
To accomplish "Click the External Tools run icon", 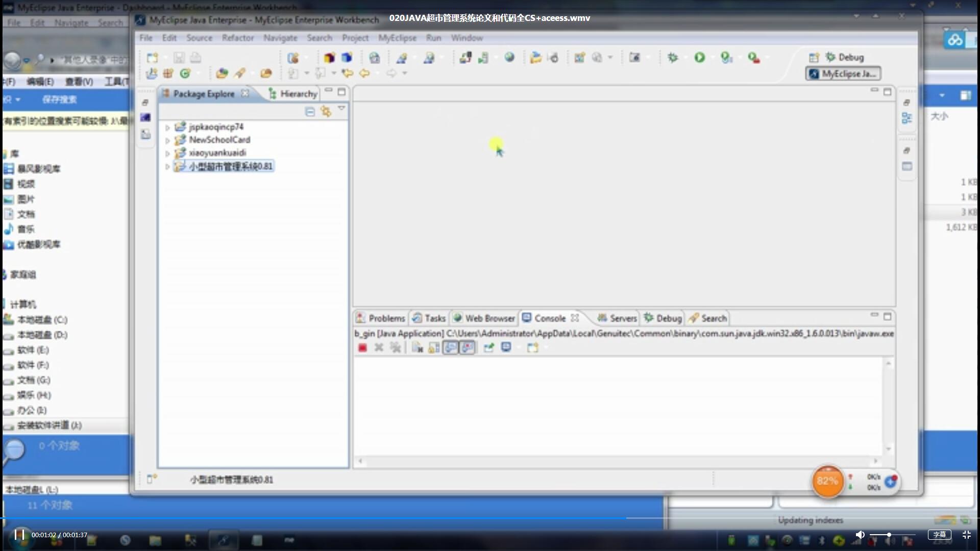I will point(754,58).
